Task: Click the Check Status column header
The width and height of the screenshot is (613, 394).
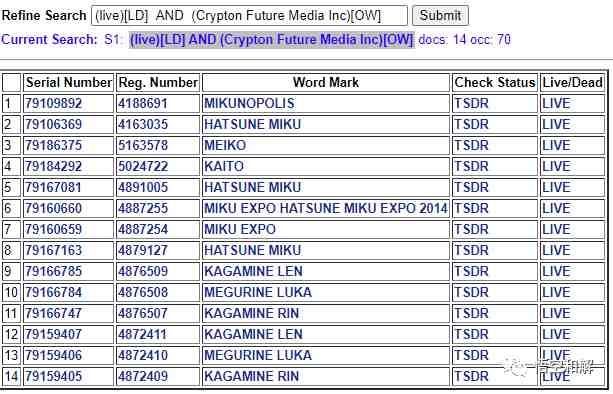Action: click(495, 82)
